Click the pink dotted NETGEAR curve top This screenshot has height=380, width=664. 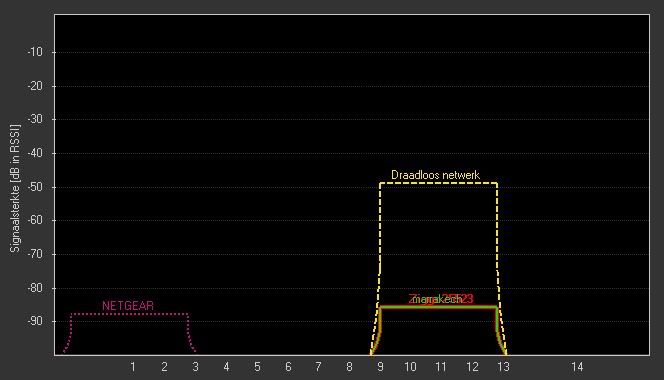pyautogui.click(x=130, y=314)
